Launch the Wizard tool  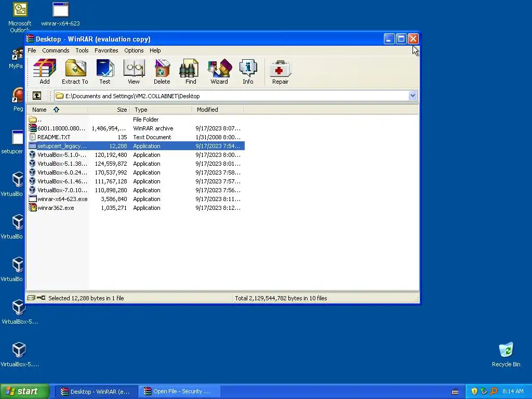point(219,71)
